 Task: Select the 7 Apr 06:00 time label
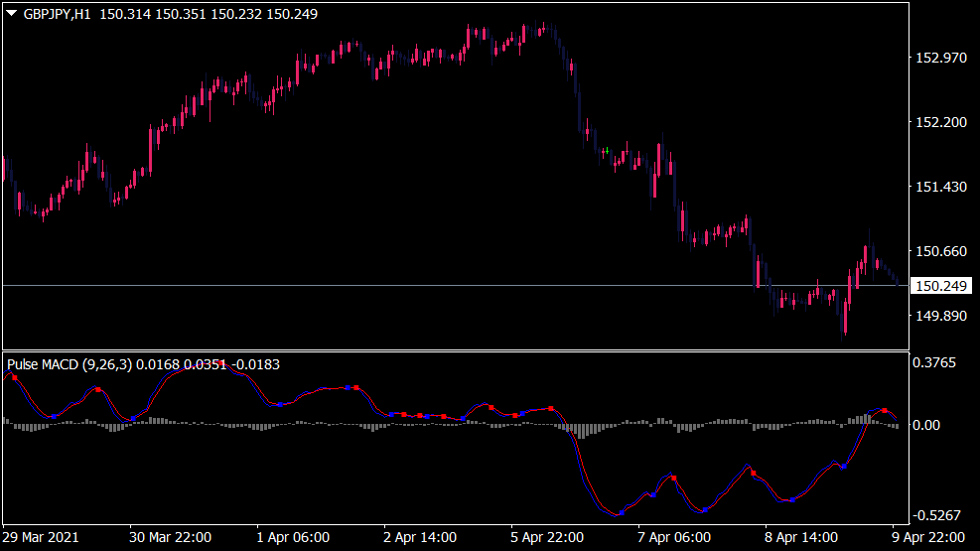[673, 537]
